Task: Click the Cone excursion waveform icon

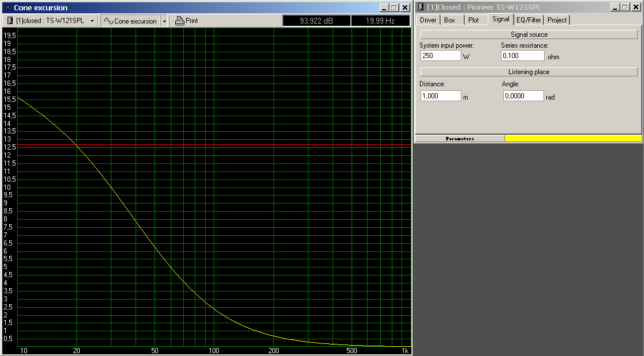Action: 108,21
